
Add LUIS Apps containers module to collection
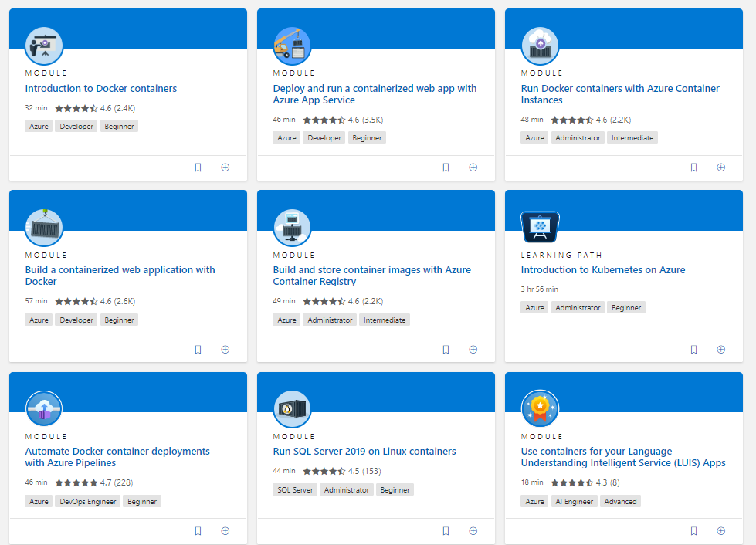pos(720,530)
